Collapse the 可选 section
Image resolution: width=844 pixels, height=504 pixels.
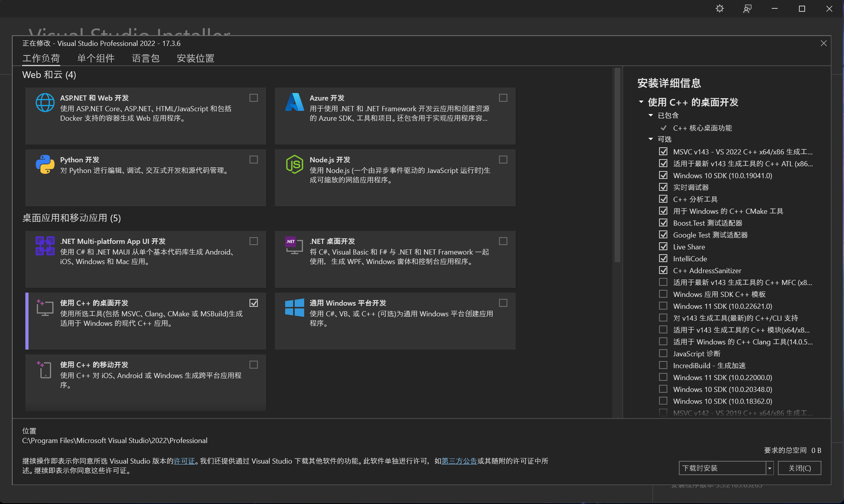[650, 139]
